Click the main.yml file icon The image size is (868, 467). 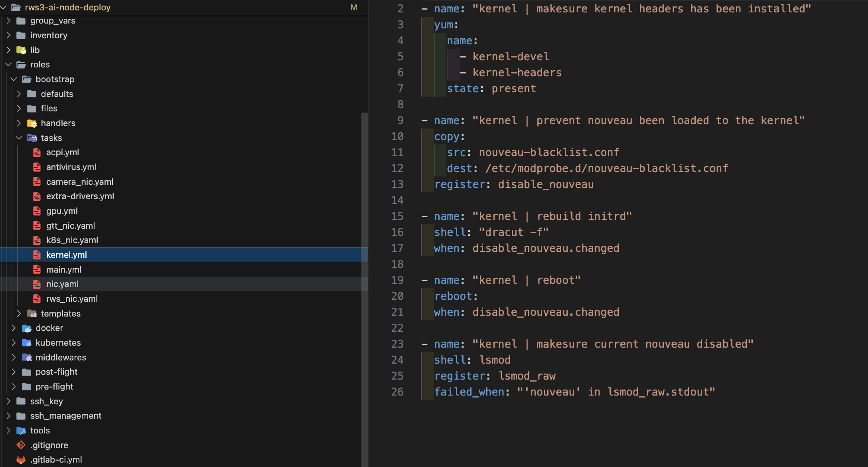(37, 269)
